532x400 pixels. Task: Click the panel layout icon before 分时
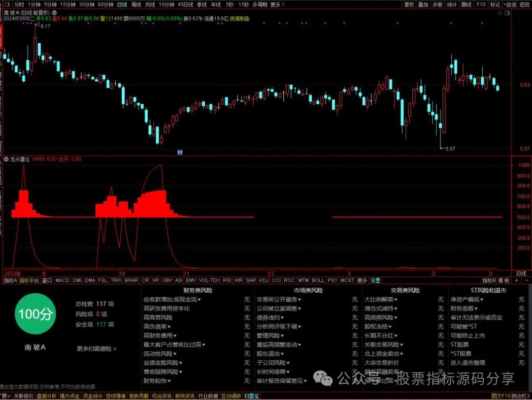click(x=7, y=4)
